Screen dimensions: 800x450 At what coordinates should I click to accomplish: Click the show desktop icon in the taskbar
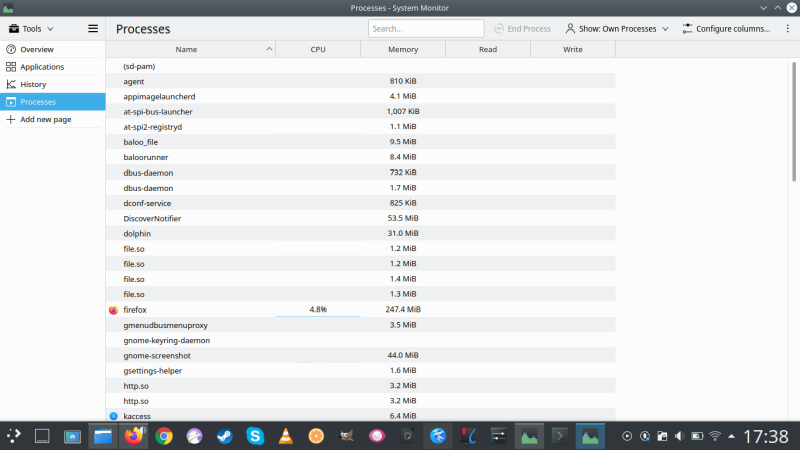[42, 436]
